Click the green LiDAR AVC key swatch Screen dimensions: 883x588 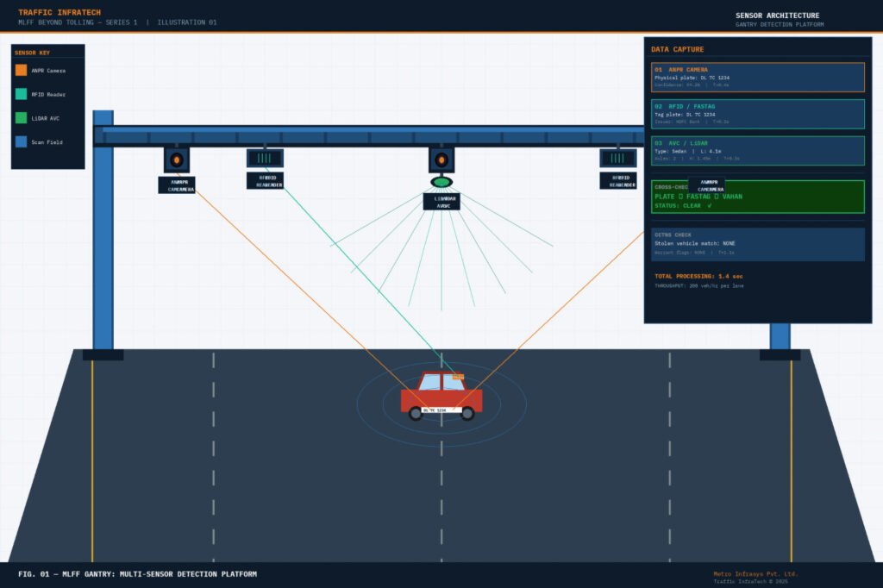[x=22, y=118]
